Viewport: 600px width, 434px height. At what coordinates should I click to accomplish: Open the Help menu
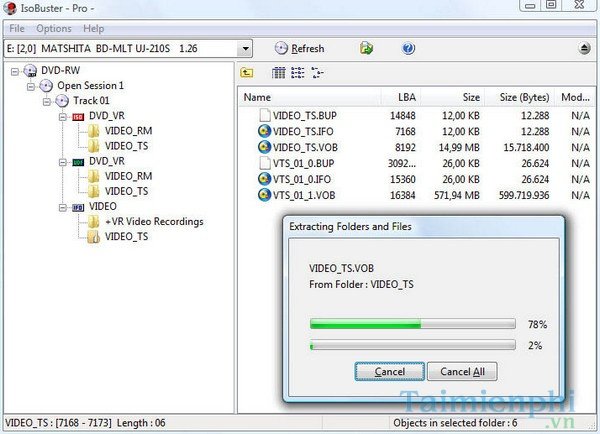[x=93, y=29]
